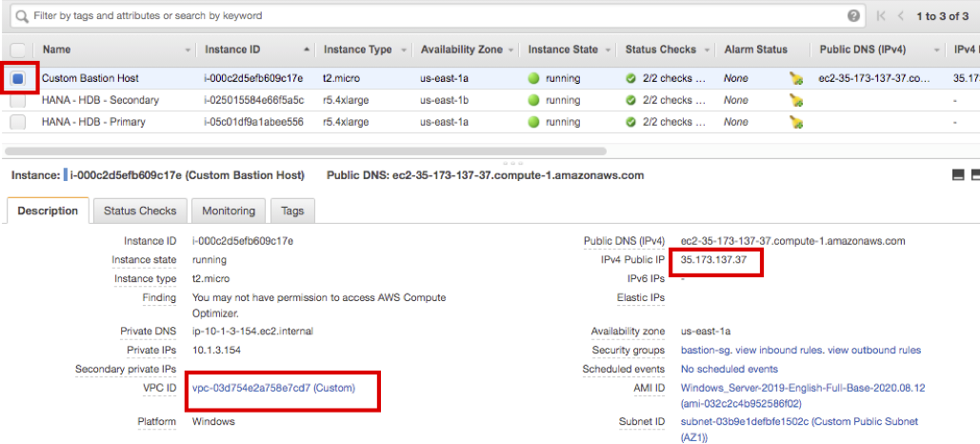Open the Instance Type column filter dropdown

404,50
